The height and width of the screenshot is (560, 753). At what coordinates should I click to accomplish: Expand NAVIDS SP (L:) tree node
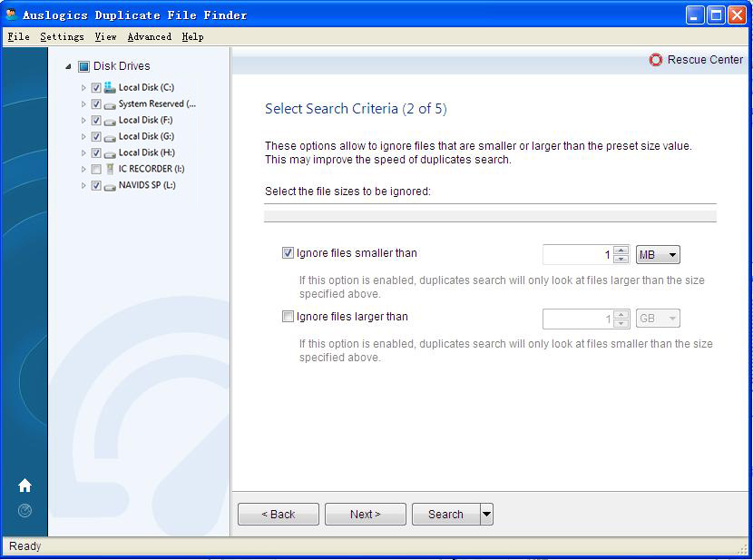point(83,186)
